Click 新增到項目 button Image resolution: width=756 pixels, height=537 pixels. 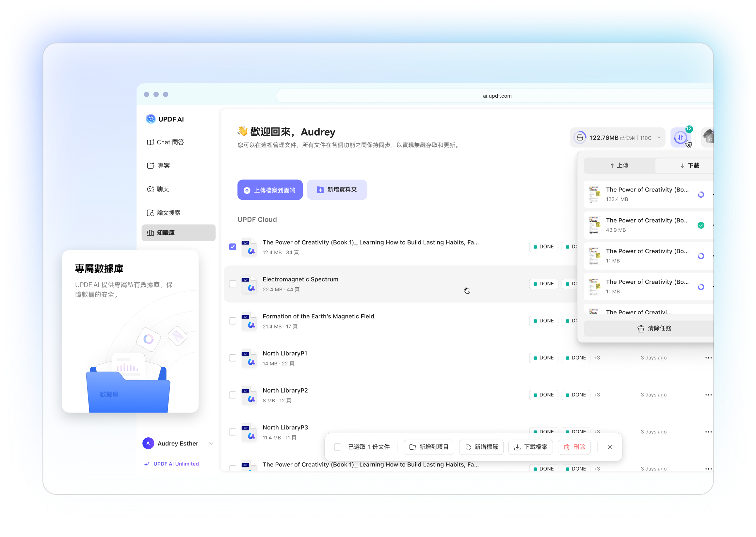click(429, 447)
